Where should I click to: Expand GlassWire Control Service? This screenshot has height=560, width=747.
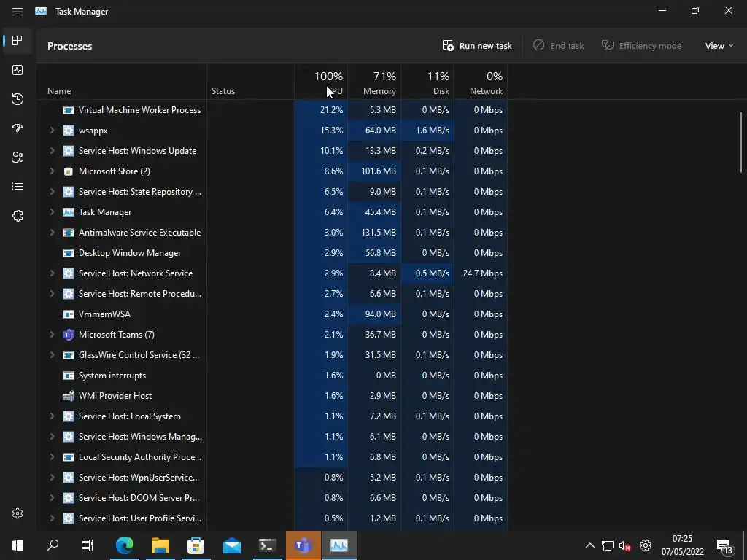click(52, 355)
